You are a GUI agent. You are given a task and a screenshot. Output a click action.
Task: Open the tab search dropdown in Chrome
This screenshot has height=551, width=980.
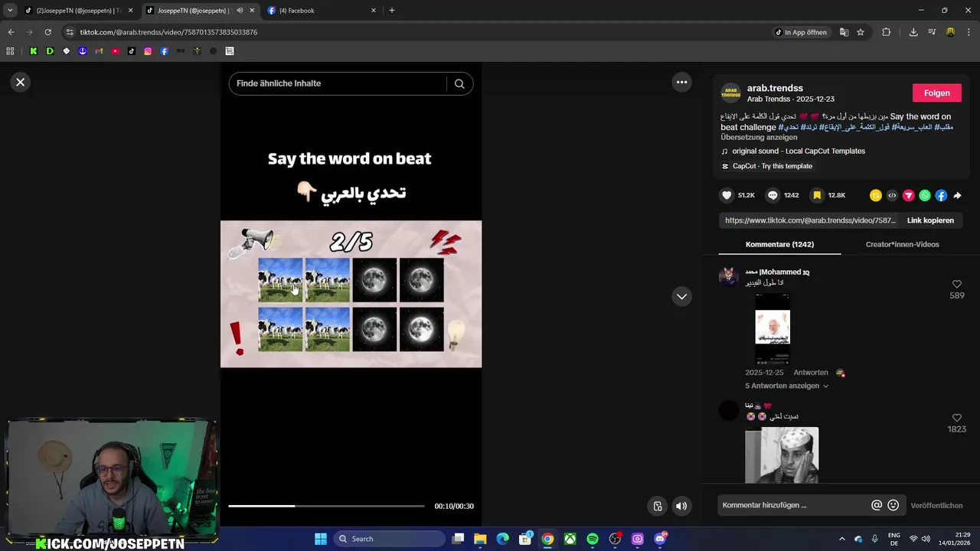9,11
